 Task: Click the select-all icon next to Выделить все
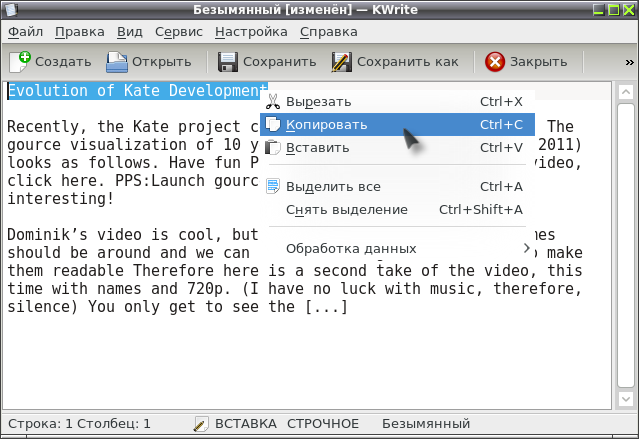click(x=273, y=186)
